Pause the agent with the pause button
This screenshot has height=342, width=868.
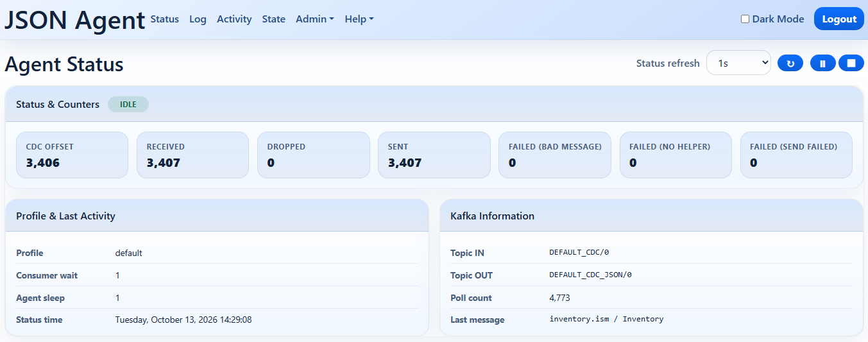[822, 63]
